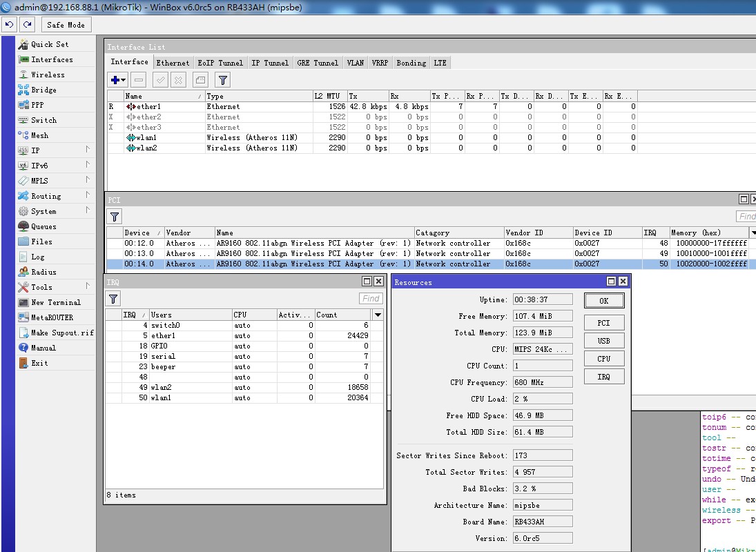The image size is (756, 552).
Task: Select the wlan2 interface row
Action: click(372, 148)
